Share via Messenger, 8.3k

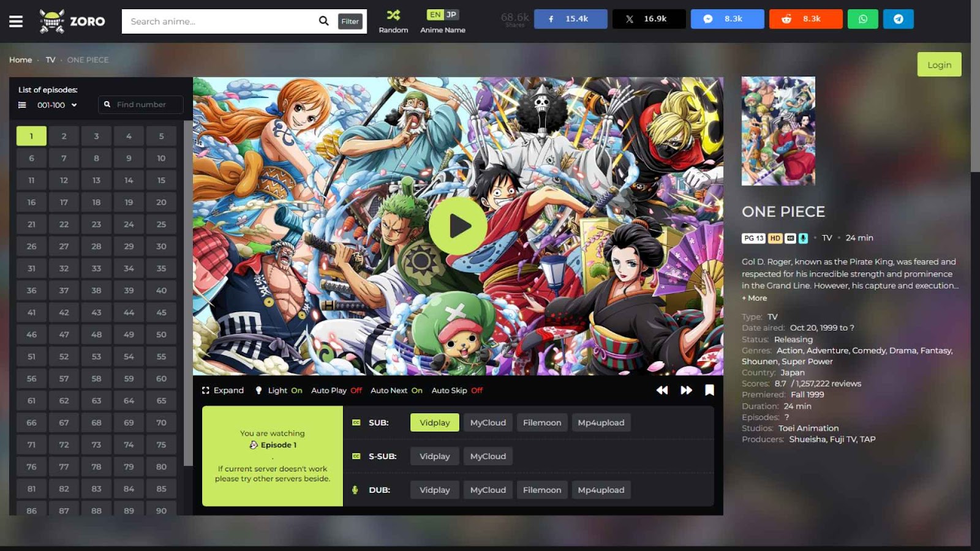728,19
